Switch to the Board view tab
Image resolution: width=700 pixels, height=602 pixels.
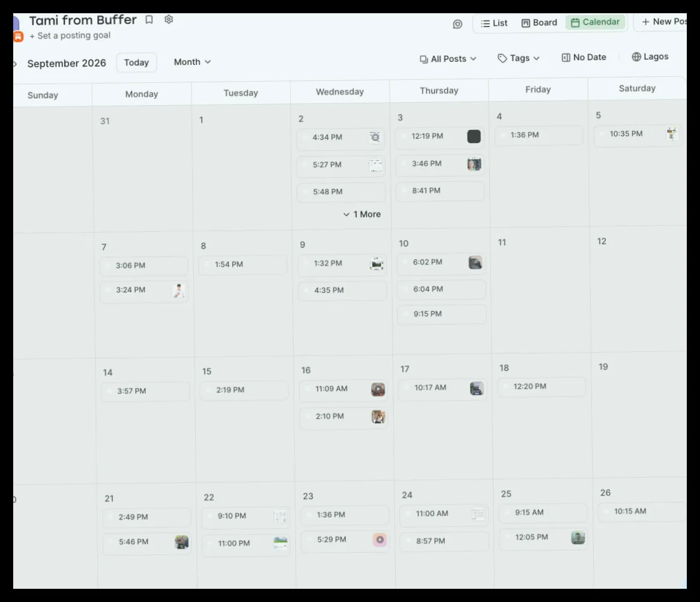539,23
